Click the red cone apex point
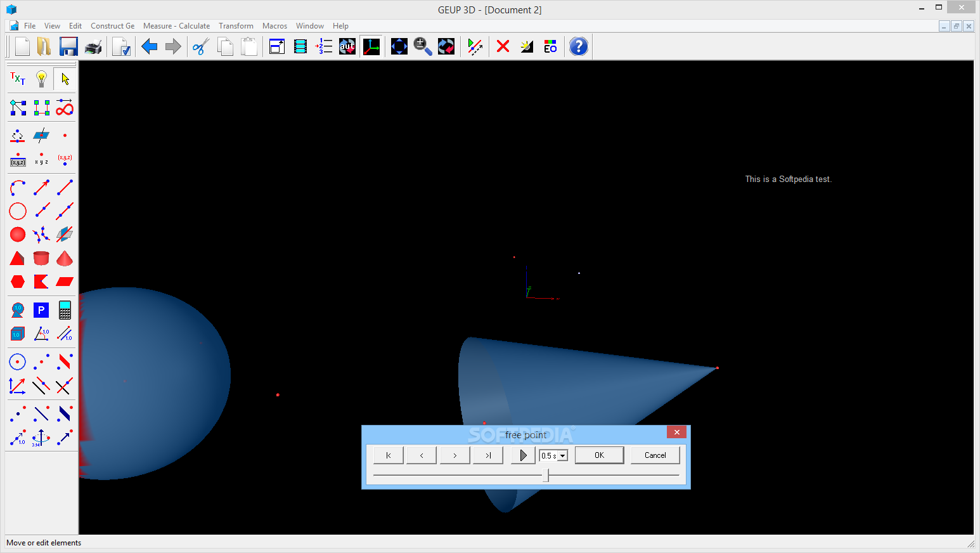This screenshot has width=980, height=553. (717, 368)
